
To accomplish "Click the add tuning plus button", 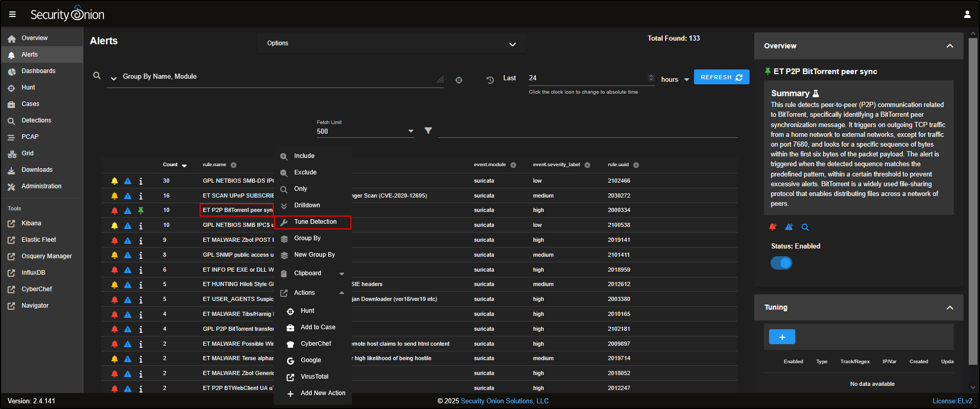I will pos(782,337).
